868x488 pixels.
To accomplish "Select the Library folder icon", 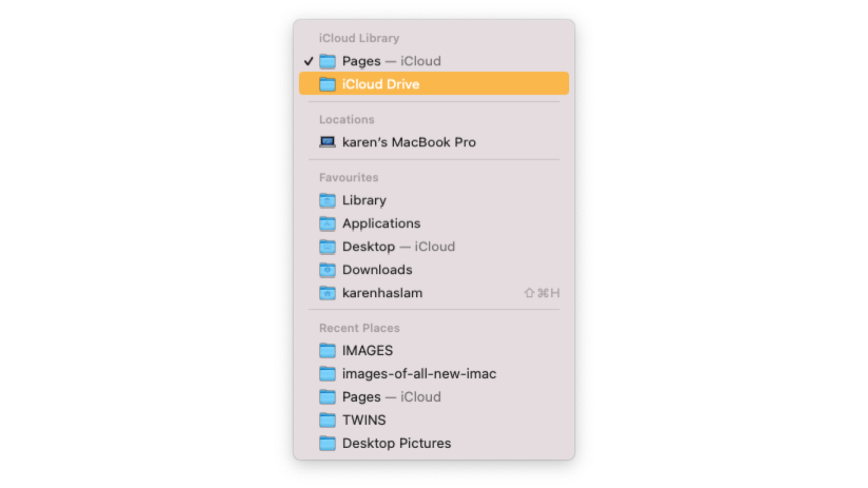I will 328,200.
